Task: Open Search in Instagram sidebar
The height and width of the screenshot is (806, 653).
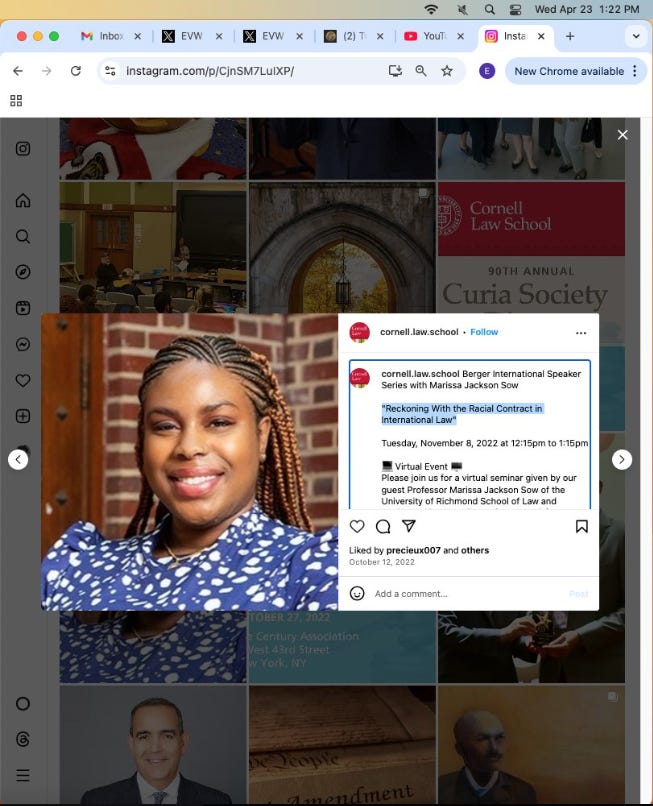Action: click(23, 236)
